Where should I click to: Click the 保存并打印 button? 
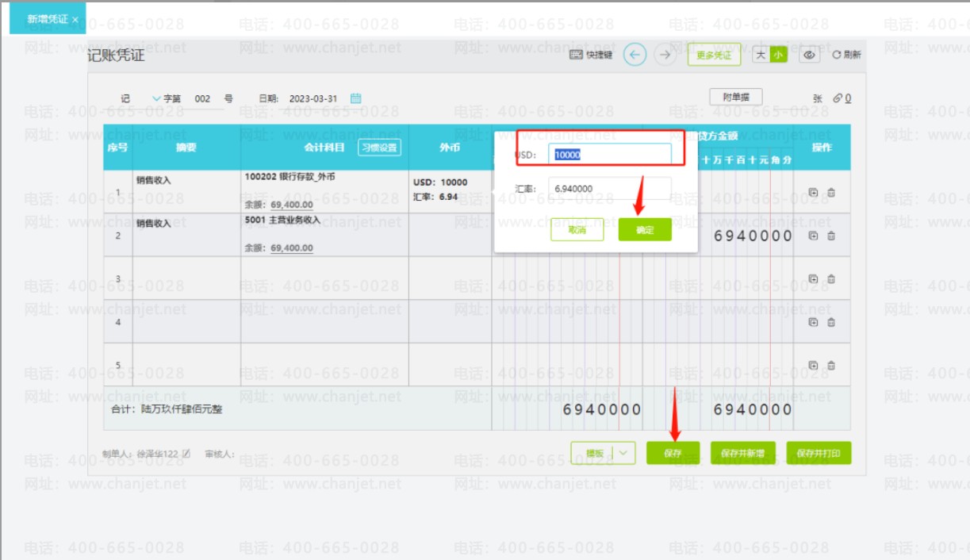819,453
